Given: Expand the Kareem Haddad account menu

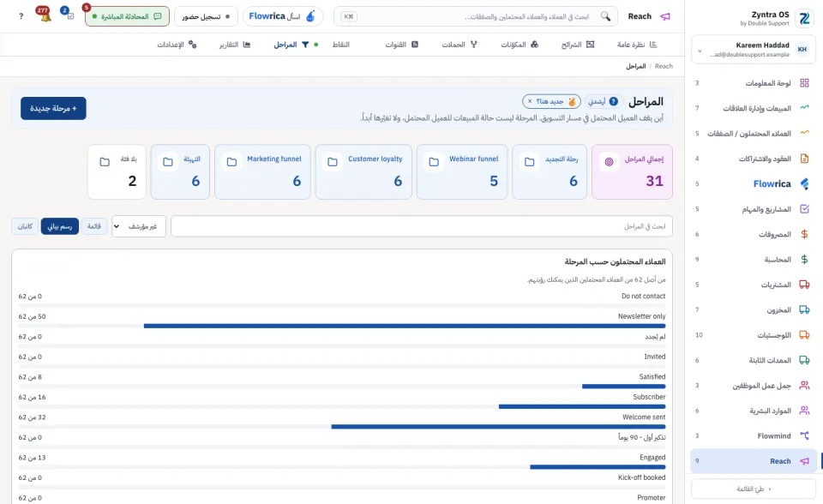Looking at the screenshot, I should click(x=752, y=50).
